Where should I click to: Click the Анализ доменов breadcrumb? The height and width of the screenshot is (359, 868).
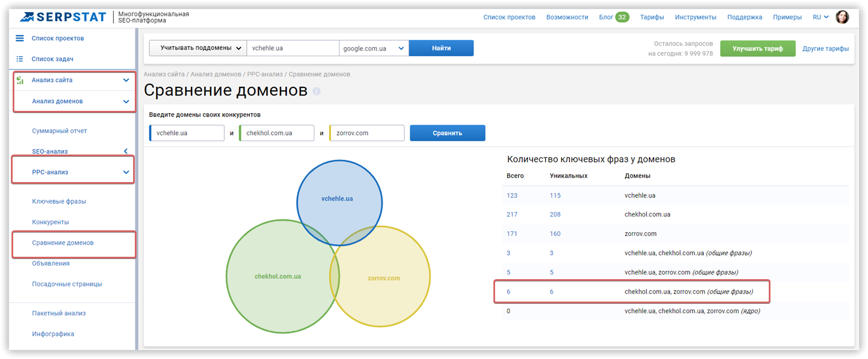click(x=216, y=74)
